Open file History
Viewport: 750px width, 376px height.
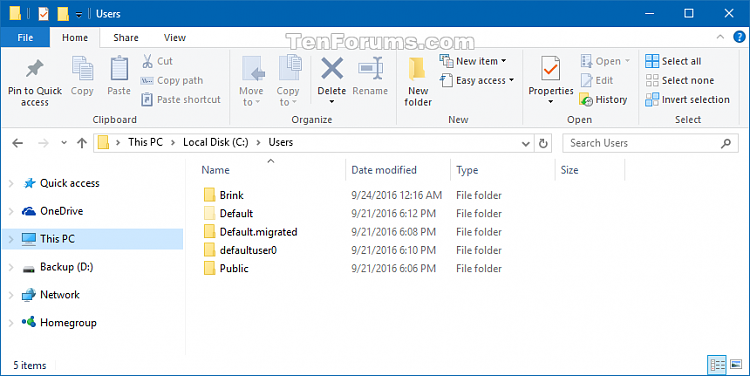603,100
